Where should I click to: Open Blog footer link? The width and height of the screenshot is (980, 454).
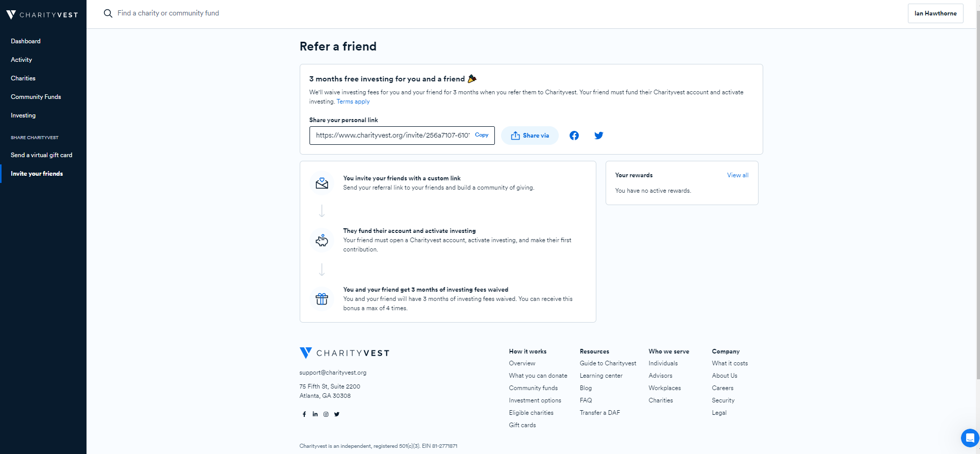coord(586,388)
